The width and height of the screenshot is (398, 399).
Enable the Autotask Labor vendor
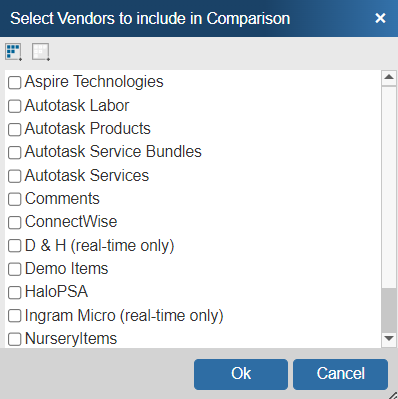15,106
